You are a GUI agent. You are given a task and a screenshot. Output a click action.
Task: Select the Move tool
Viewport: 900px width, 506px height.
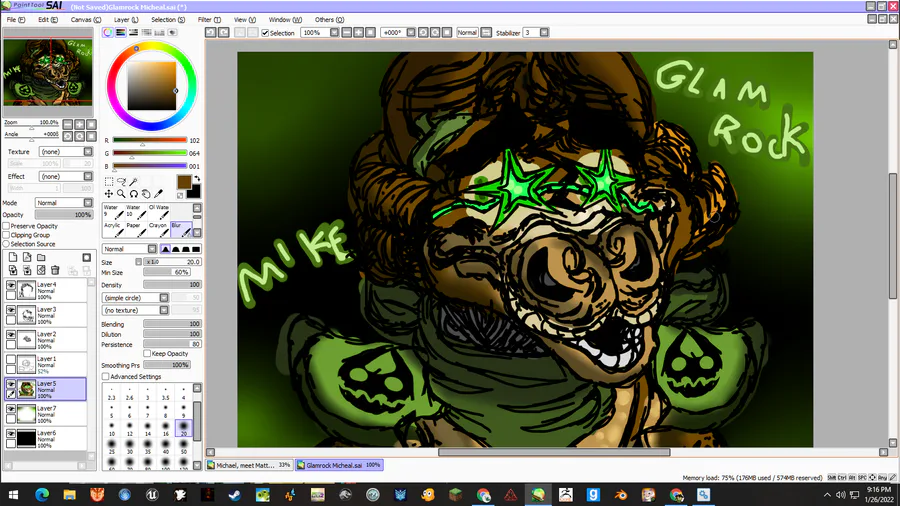(108, 194)
